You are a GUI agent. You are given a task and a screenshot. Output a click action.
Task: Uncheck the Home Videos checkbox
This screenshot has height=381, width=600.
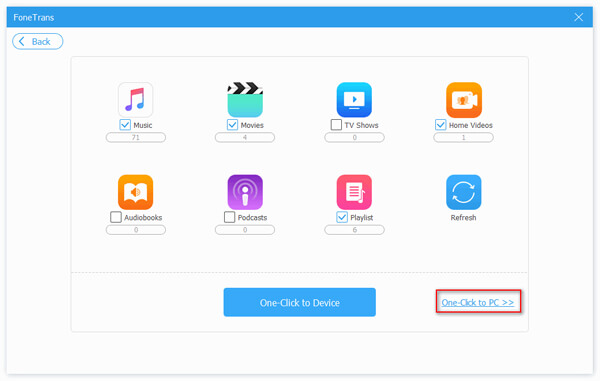click(440, 125)
